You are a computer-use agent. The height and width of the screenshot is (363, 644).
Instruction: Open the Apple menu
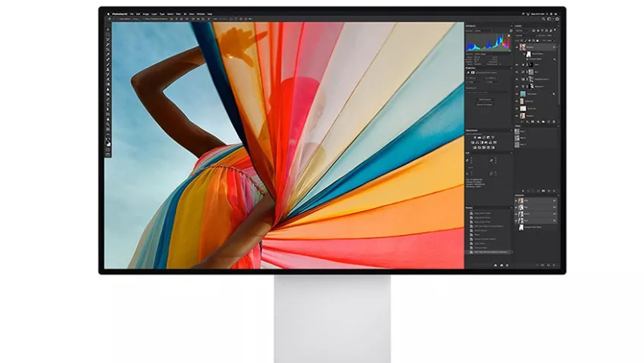108,14
